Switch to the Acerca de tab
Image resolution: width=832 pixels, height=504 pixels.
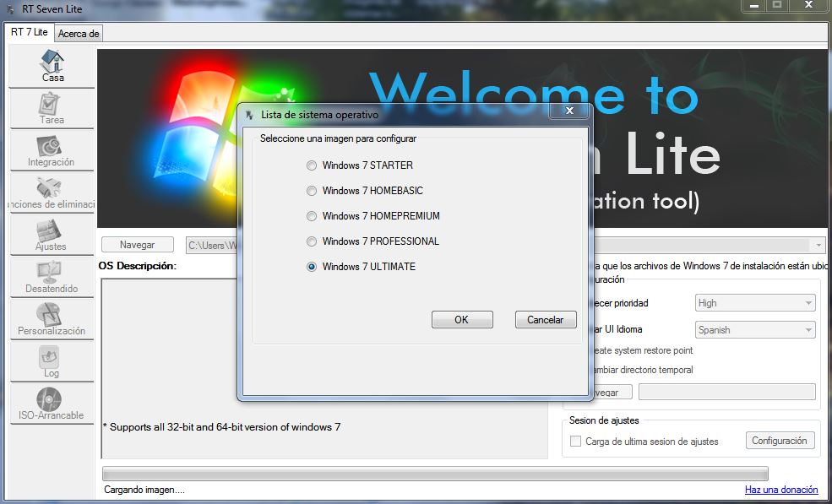pyautogui.click(x=79, y=34)
